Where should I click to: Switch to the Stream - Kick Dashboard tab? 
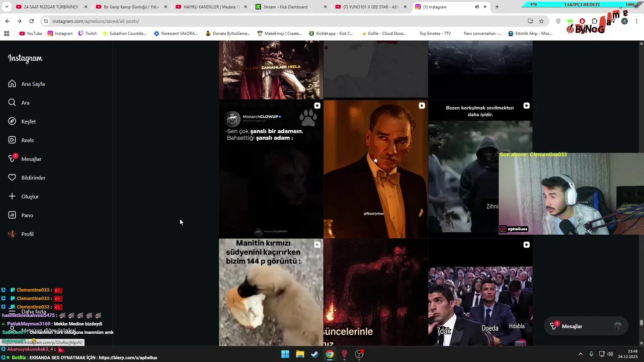point(291,7)
